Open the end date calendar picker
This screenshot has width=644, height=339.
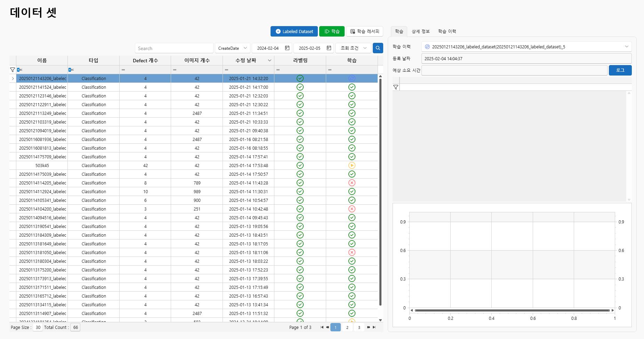(329, 48)
